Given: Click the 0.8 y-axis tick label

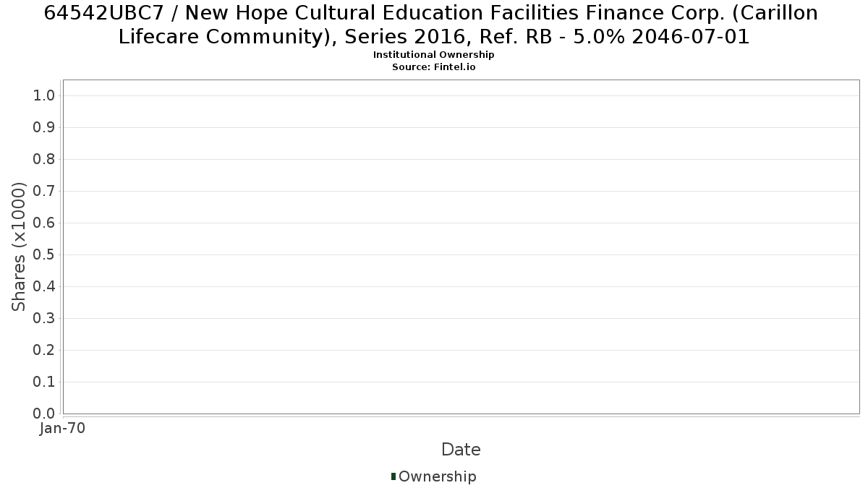Looking at the screenshot, I should pyautogui.click(x=45, y=160).
